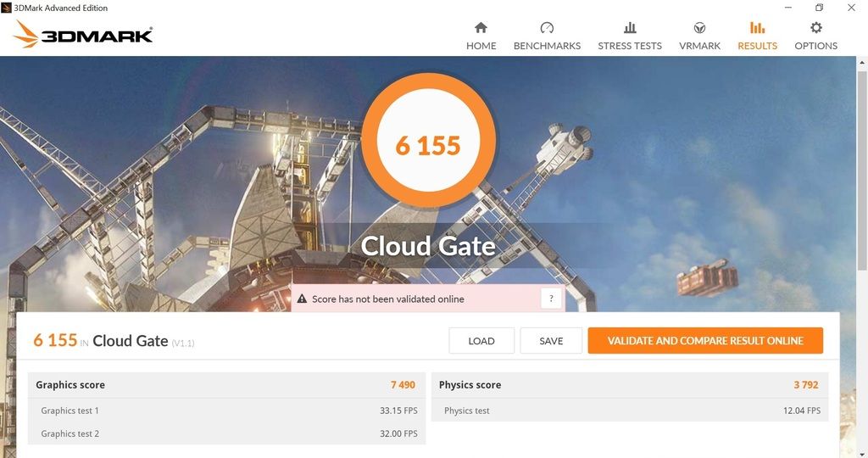
Task: Click the Physics score row
Action: pos(630,385)
